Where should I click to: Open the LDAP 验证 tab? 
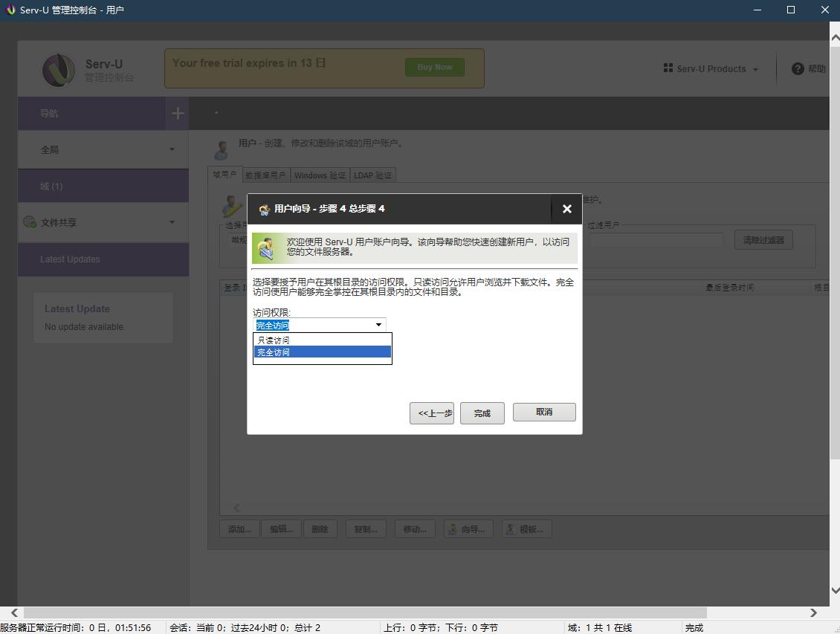372,175
